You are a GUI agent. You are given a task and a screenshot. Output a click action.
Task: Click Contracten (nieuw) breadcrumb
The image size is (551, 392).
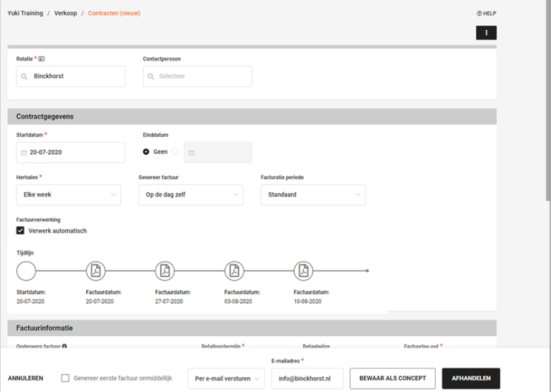(x=114, y=14)
